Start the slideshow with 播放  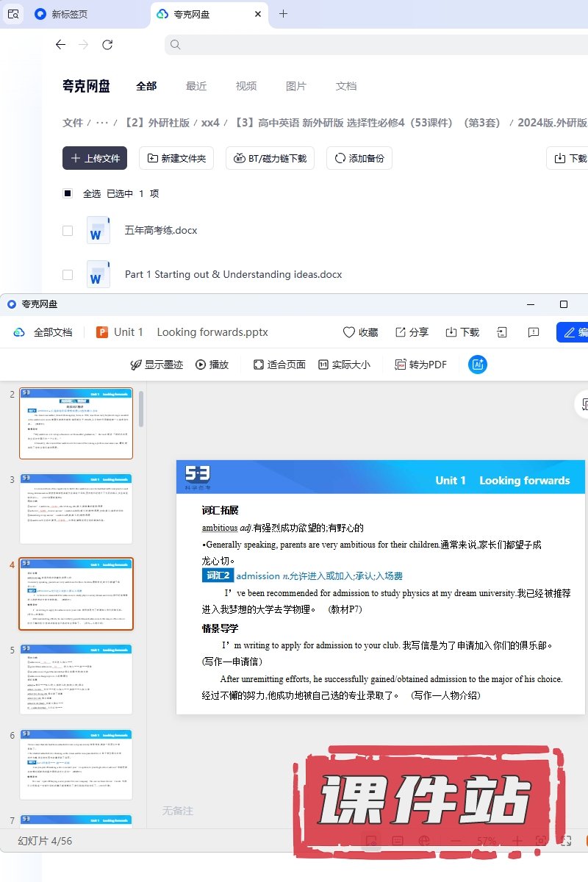[212, 365]
